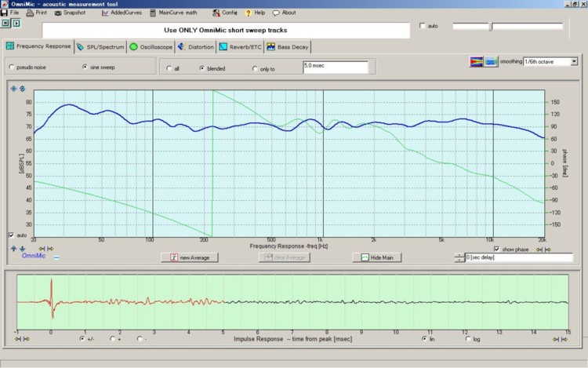Click left-pointing range icon beside show phase
Image resolution: width=588 pixels, height=368 pixels.
click(539, 250)
